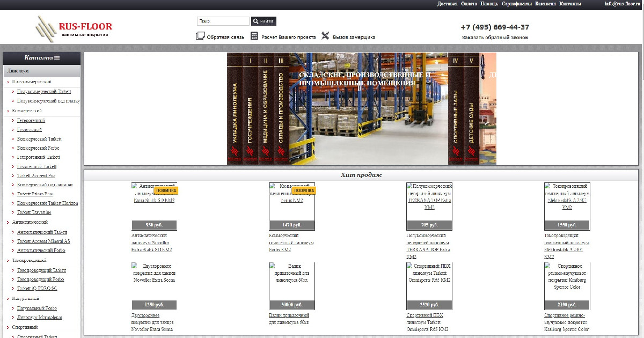This screenshot has width=644, height=338.
Task: Click Новинка badge on Novoflor Extra Statik product
Action: (166, 190)
